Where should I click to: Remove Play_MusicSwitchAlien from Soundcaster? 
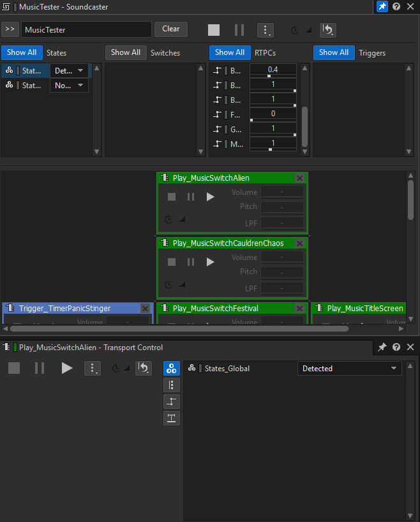tap(299, 178)
